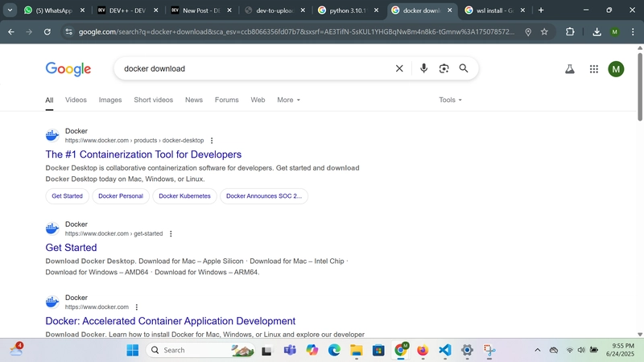The width and height of the screenshot is (644, 362).
Task: Open more options for www.docker.com result
Action: pyautogui.click(x=137, y=307)
